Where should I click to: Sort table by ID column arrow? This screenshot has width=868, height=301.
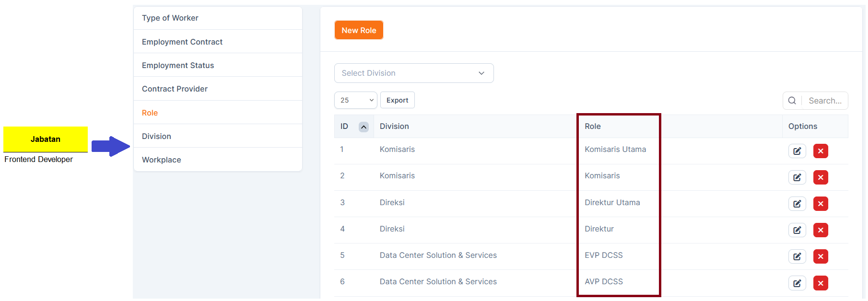click(x=364, y=127)
